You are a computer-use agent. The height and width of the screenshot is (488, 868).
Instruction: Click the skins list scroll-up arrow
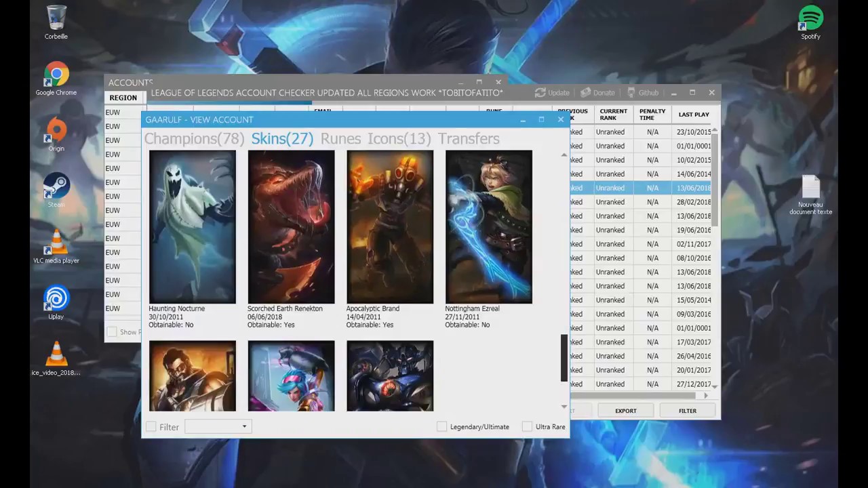[x=564, y=155]
